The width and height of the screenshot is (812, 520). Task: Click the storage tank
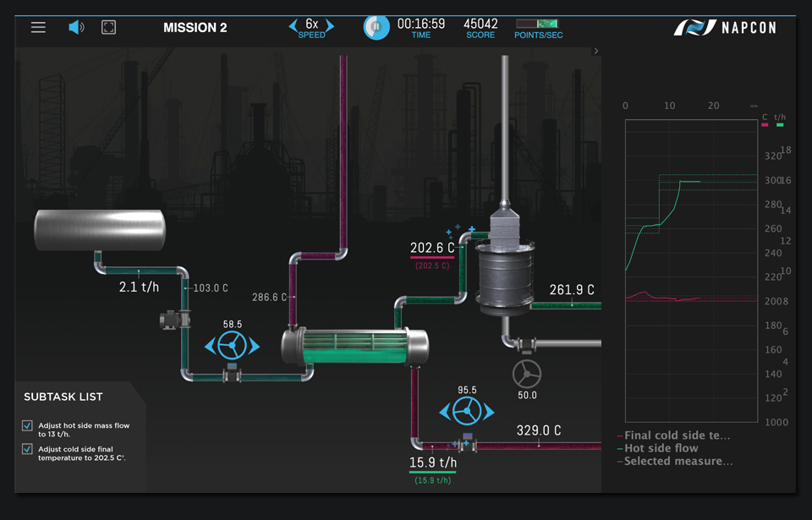pyautogui.click(x=100, y=229)
